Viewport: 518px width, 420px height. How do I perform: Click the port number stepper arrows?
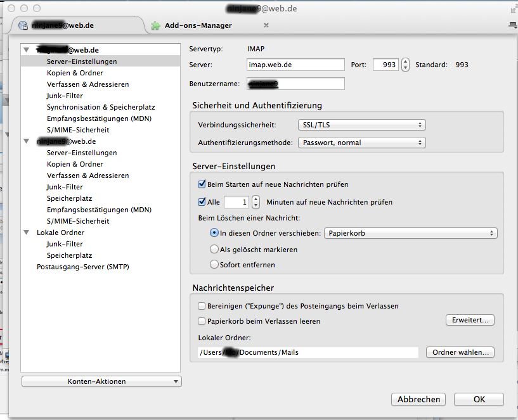(405, 65)
